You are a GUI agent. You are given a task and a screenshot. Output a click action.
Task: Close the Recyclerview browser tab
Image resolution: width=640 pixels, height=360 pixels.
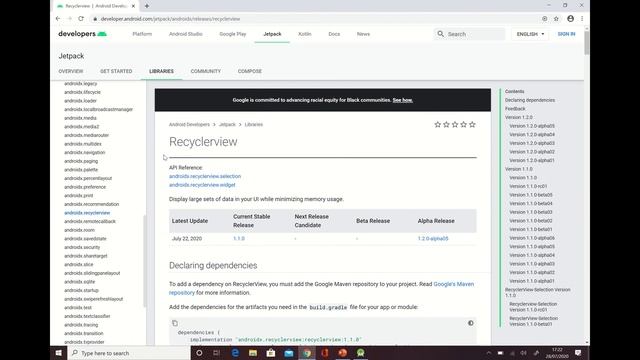pyautogui.click(x=133, y=6)
